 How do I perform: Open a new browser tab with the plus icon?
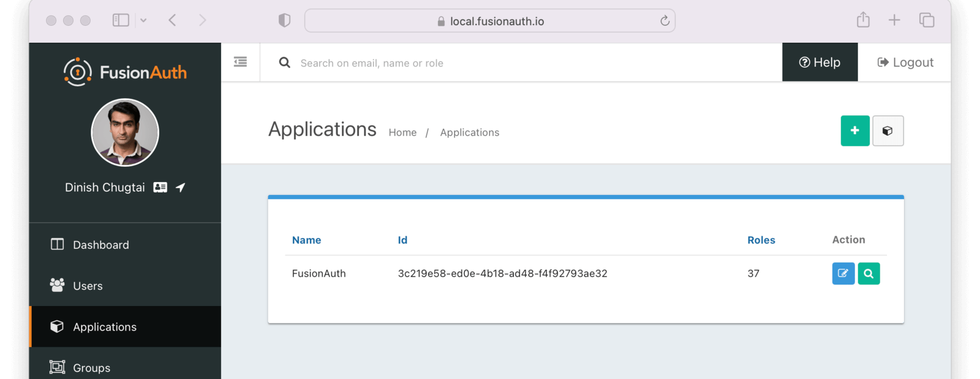pos(894,20)
